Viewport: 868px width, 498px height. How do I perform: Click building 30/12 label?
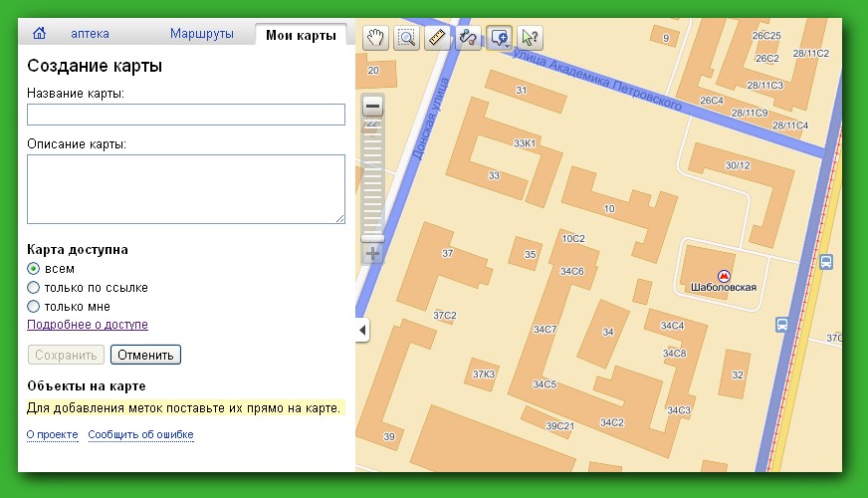(738, 165)
